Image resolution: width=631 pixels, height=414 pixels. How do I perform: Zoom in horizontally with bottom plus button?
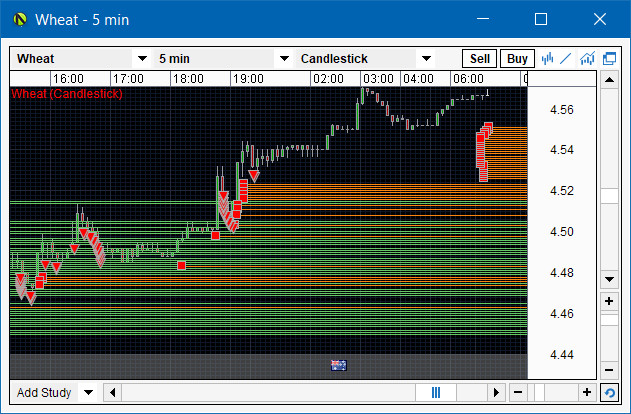[587, 393]
